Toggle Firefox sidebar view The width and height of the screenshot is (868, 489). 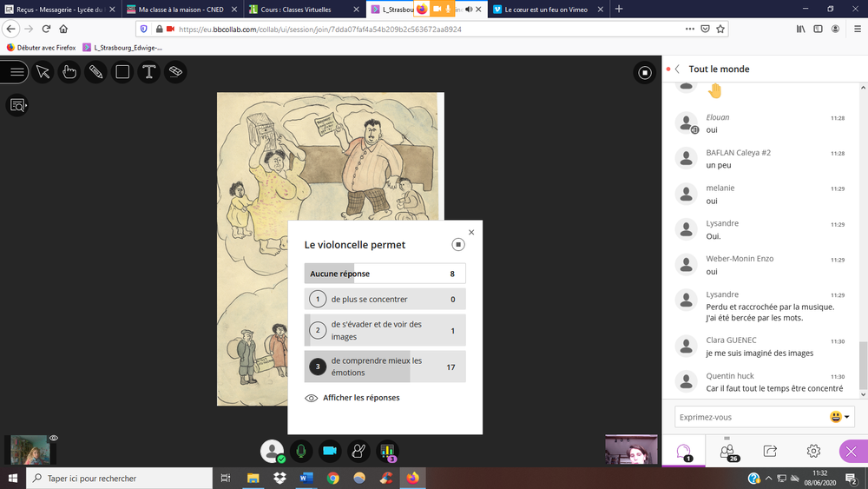point(818,29)
